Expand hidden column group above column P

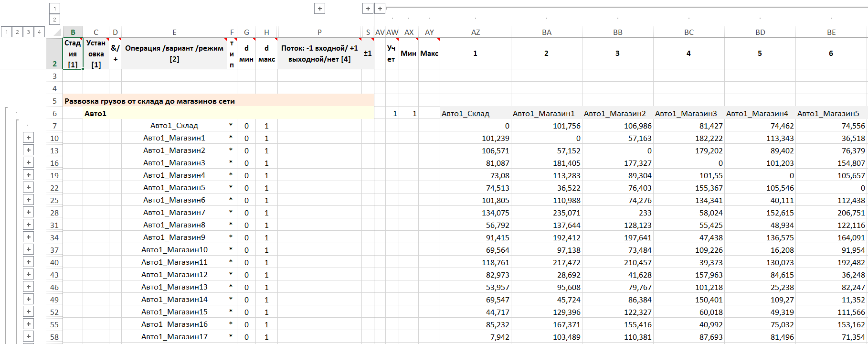(x=319, y=8)
